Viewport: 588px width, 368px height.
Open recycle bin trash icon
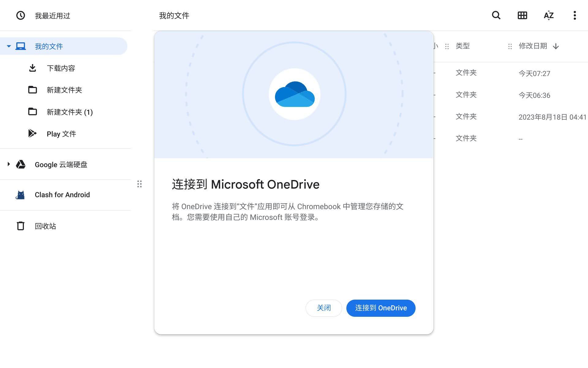(x=20, y=226)
